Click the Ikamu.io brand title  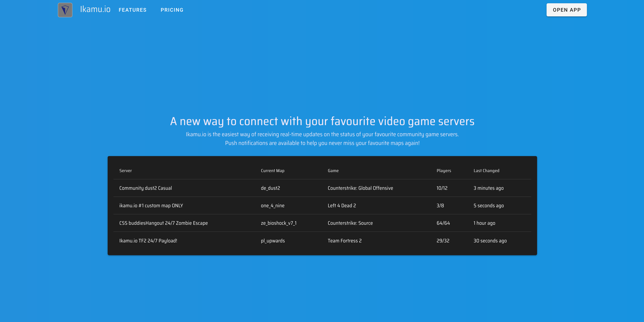point(95,9)
